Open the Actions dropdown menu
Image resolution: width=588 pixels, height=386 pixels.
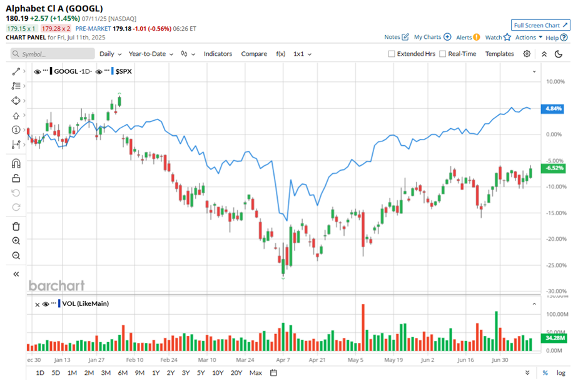(529, 37)
